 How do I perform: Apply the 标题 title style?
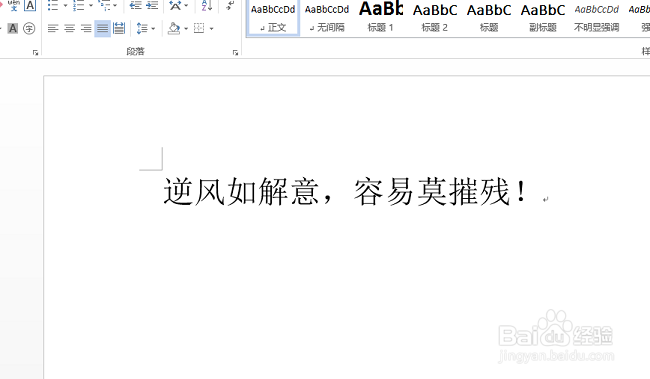pyautogui.click(x=489, y=17)
